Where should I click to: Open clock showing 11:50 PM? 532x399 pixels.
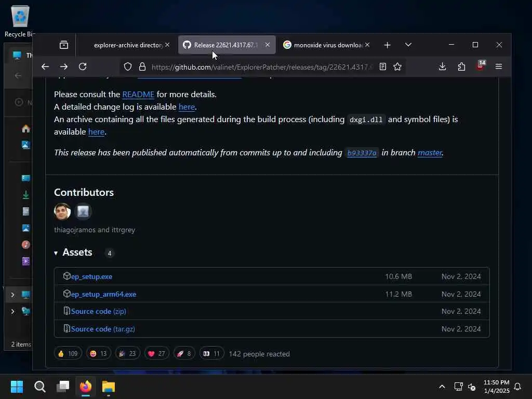(x=496, y=387)
